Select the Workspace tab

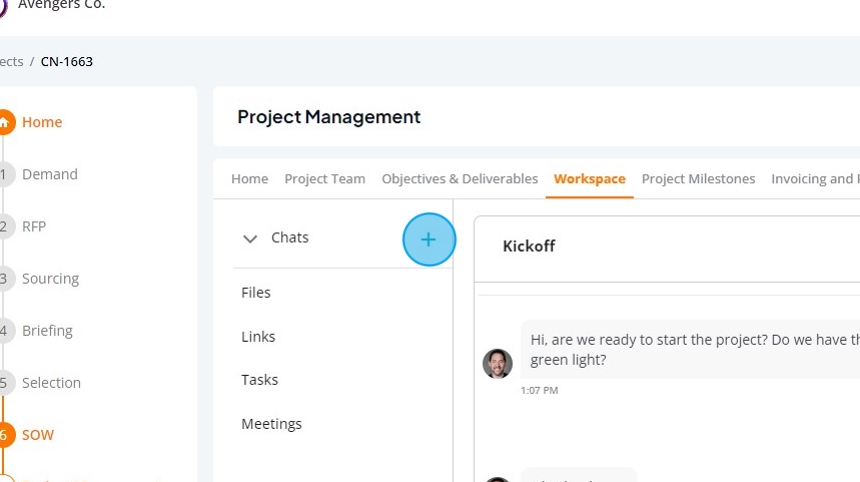click(590, 179)
